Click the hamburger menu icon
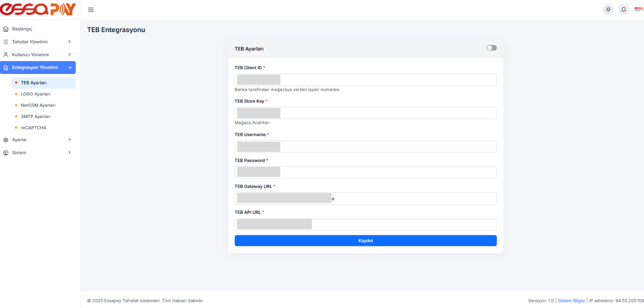 (91, 10)
